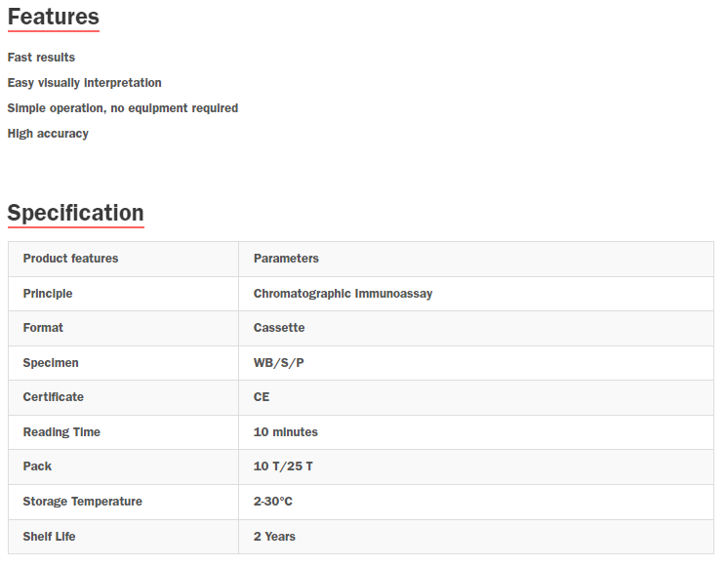Click the '10 minutes' reading time value

click(x=286, y=432)
